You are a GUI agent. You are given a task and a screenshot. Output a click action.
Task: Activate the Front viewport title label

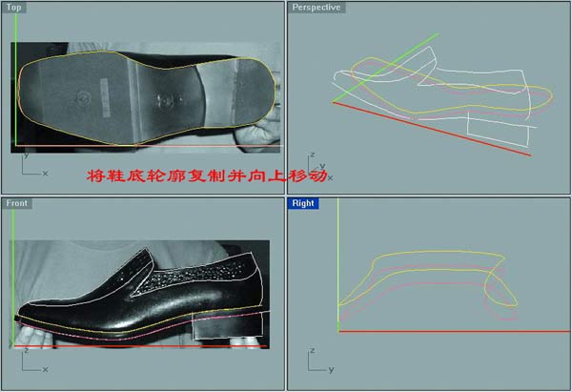click(x=17, y=203)
